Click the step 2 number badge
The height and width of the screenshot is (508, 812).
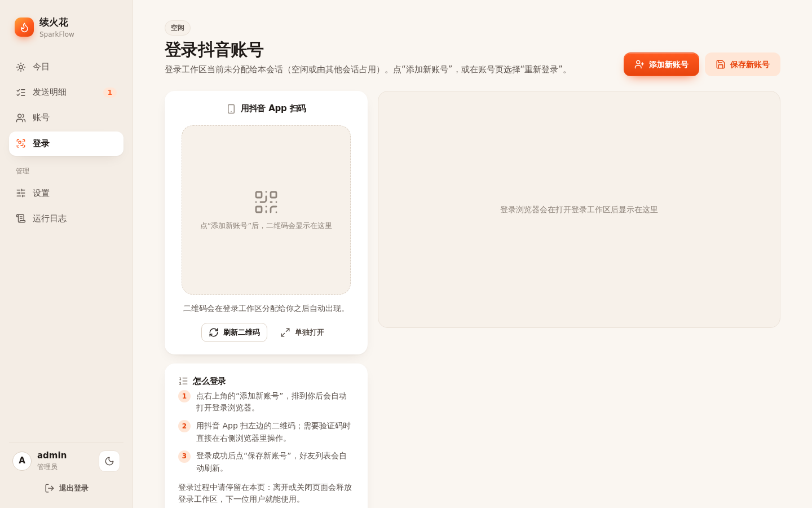(x=184, y=426)
